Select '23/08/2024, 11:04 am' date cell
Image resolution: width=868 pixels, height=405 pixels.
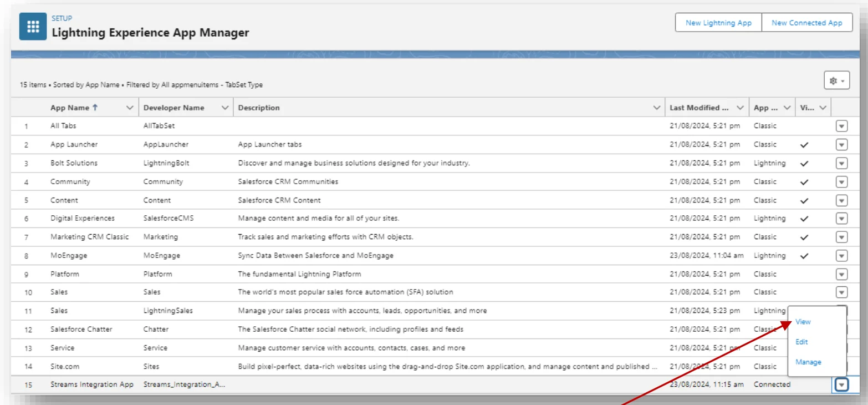(707, 255)
